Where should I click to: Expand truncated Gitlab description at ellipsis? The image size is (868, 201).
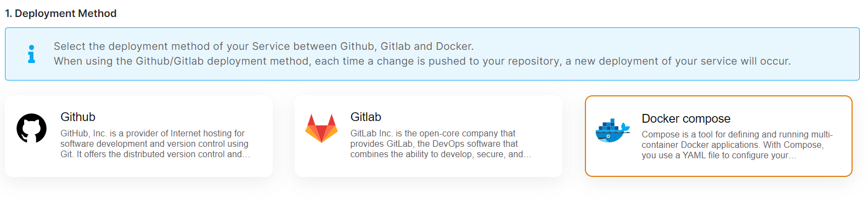[527, 155]
